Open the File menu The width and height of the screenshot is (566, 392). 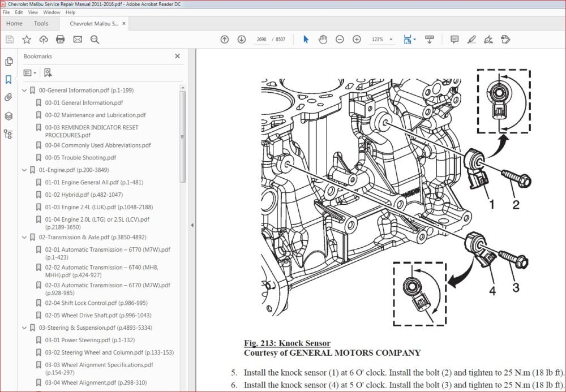(6, 12)
